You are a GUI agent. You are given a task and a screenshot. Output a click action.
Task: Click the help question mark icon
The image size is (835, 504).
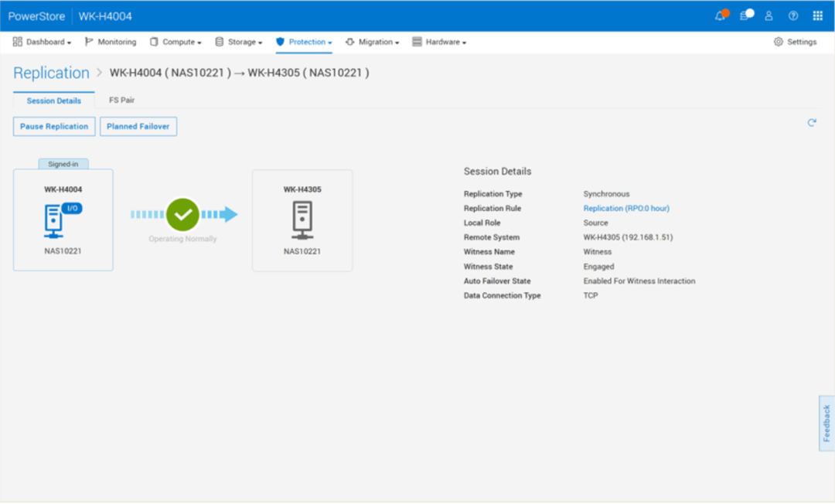pyautogui.click(x=793, y=16)
